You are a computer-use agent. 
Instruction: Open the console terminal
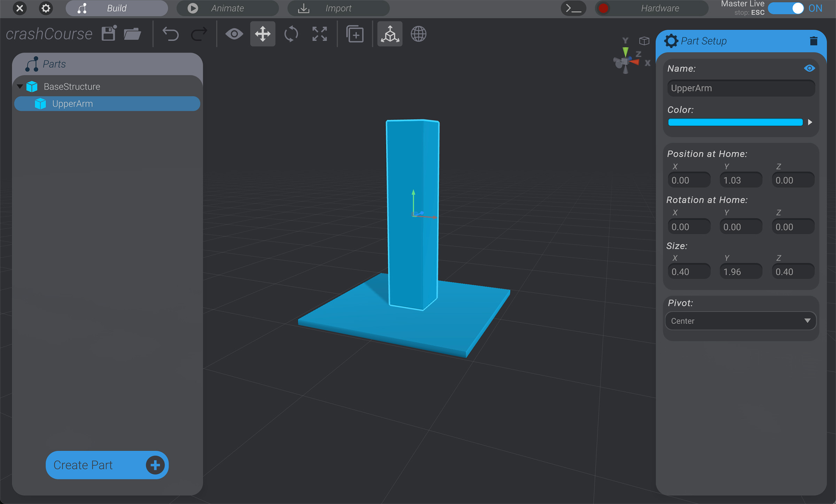coord(573,8)
